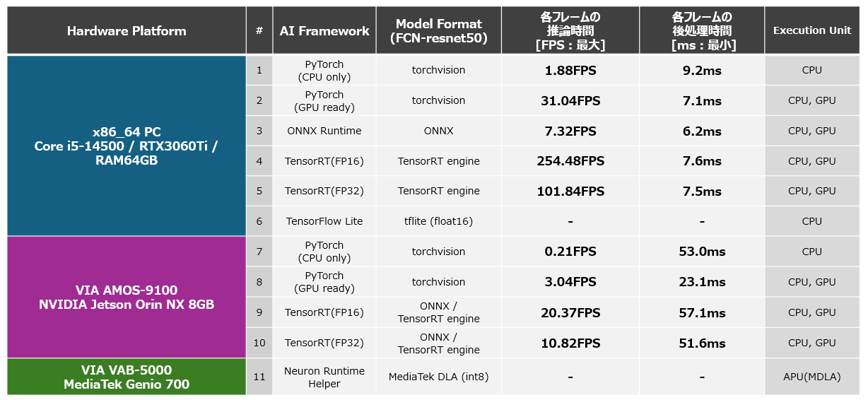Select the x86_64 PC platform cell

pyautogui.click(x=127, y=146)
